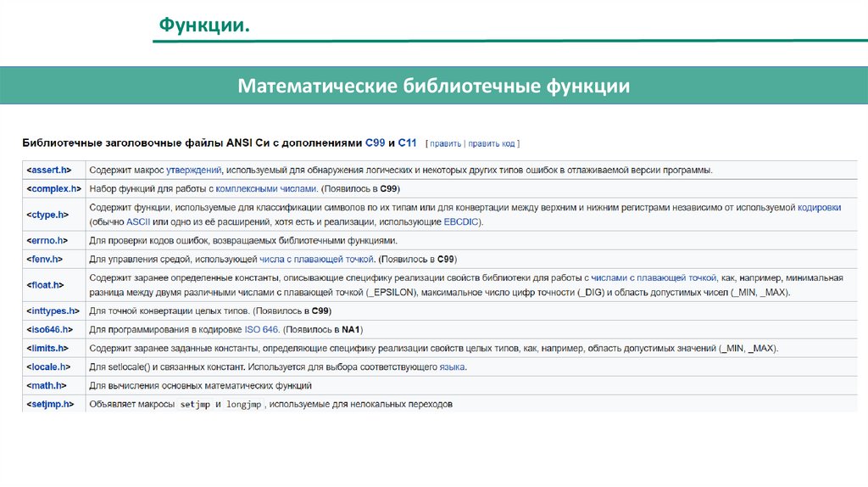Image resolution: width=868 pixels, height=487 pixels.
Task: Open the <locale.h> header link
Action: pyautogui.click(x=48, y=367)
